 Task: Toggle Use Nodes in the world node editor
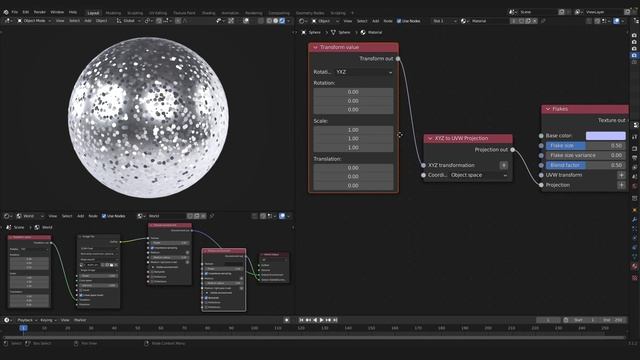113,216
